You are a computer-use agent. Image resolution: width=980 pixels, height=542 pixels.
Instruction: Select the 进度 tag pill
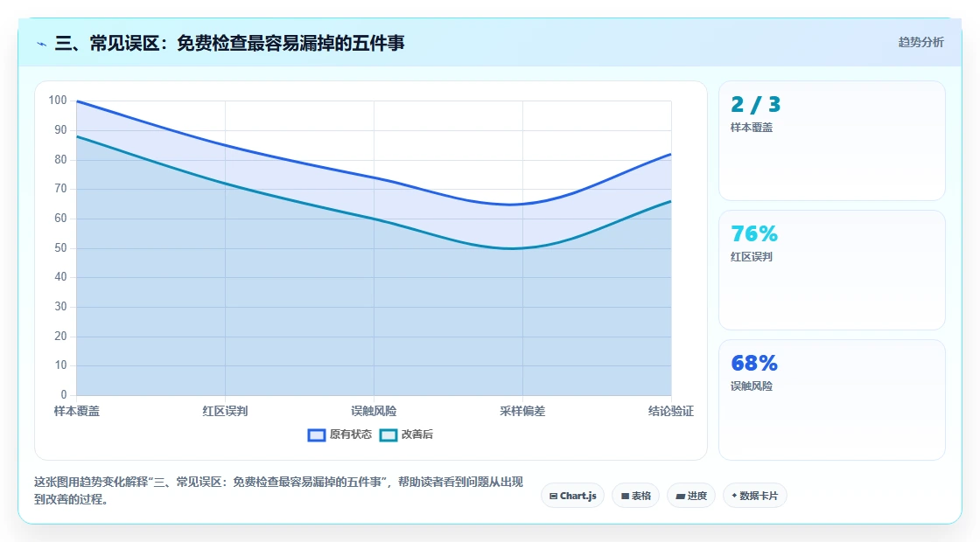click(691, 496)
